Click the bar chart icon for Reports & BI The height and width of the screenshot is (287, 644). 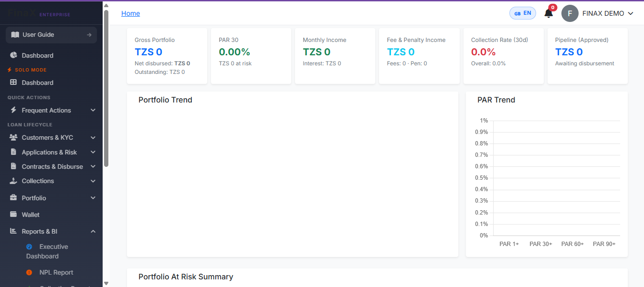[x=14, y=231]
